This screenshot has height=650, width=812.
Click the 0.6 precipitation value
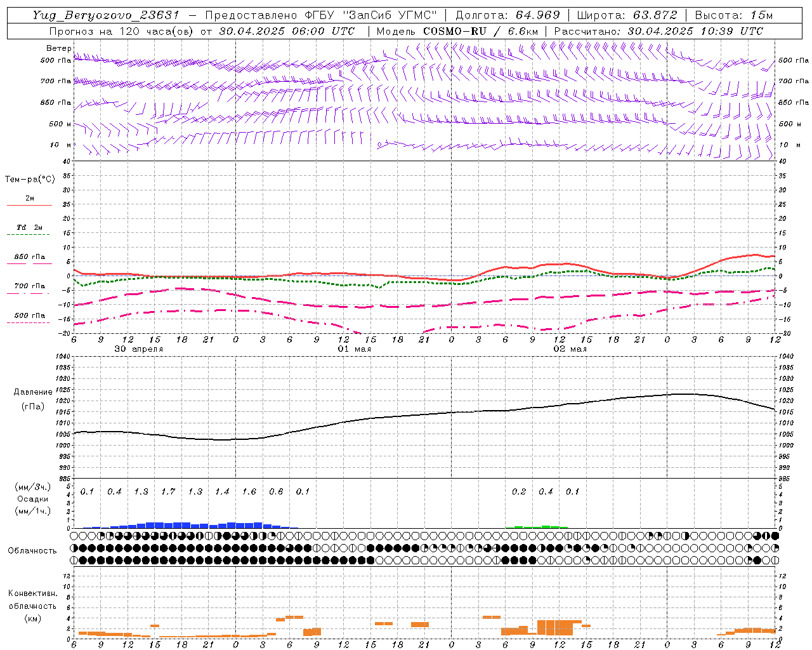coord(276,491)
